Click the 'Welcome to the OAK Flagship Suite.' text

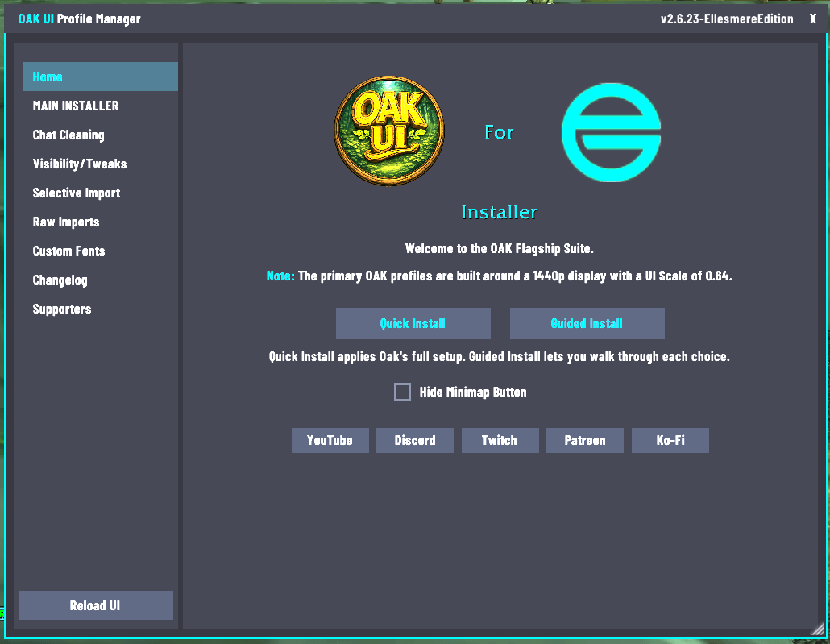(x=499, y=248)
